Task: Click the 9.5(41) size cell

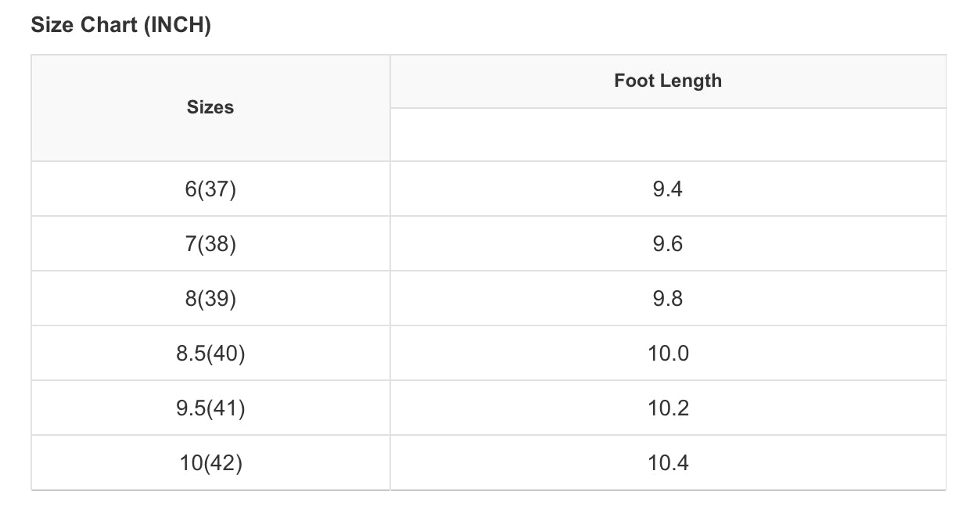Action: [x=210, y=408]
